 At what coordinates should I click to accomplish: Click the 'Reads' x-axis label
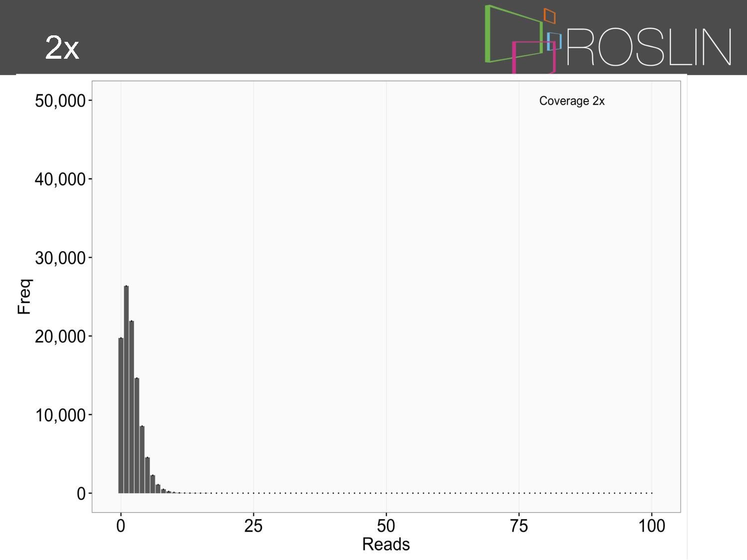[386, 544]
